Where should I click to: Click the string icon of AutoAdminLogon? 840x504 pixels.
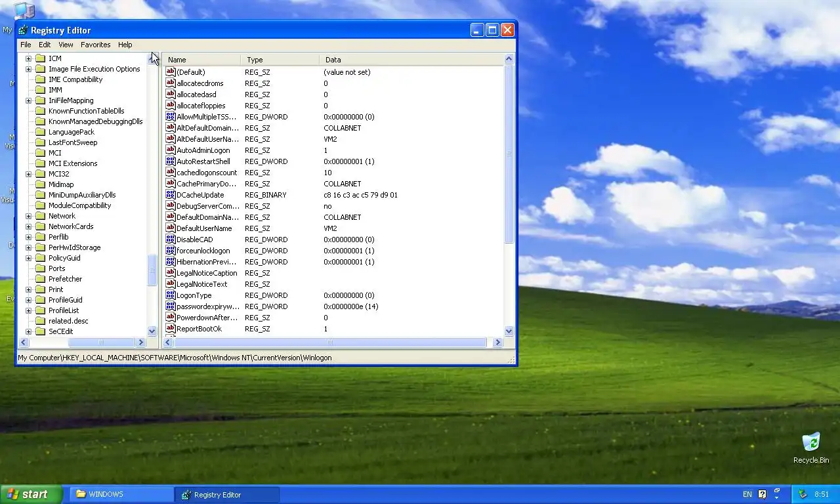[x=171, y=150]
